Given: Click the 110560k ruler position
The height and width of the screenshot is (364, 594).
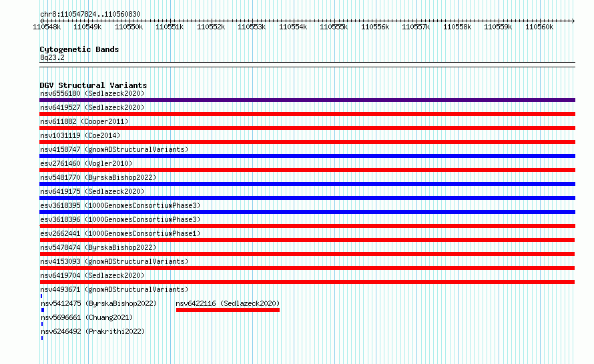Looking at the screenshot, I should [x=539, y=27].
